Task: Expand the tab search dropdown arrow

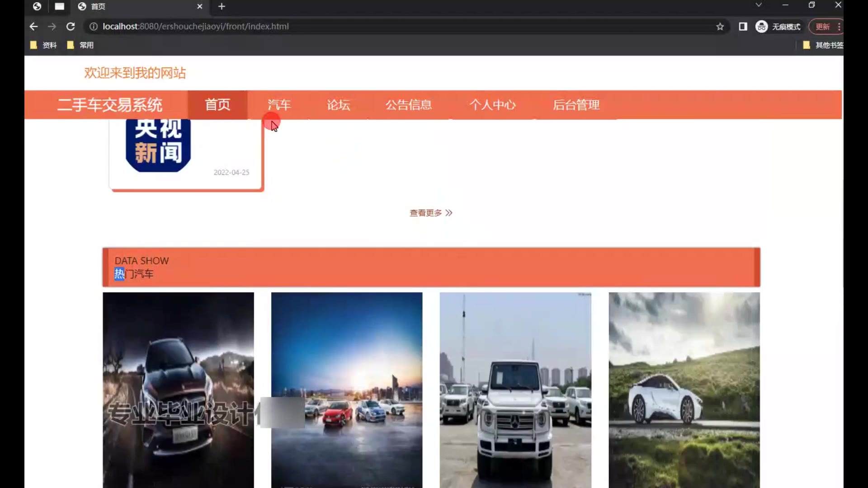Action: click(x=759, y=5)
